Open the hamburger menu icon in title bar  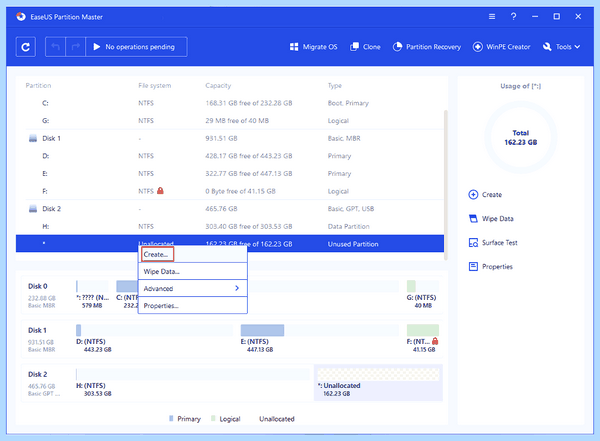(492, 16)
